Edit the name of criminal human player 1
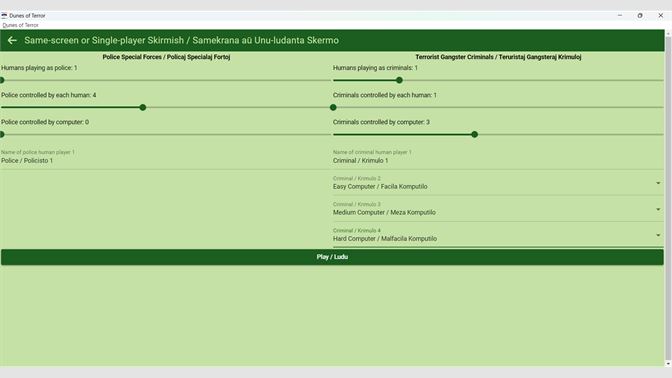The image size is (672, 378). [498, 159]
